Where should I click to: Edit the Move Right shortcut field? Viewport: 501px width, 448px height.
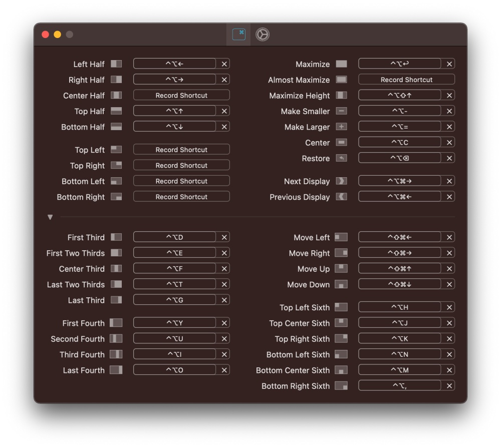click(399, 253)
